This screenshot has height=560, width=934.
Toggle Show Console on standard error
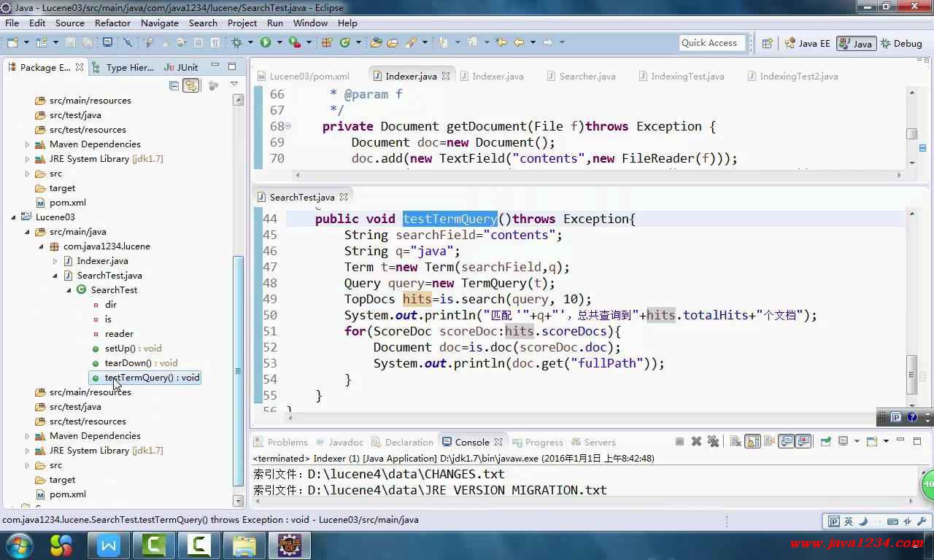tap(803, 441)
